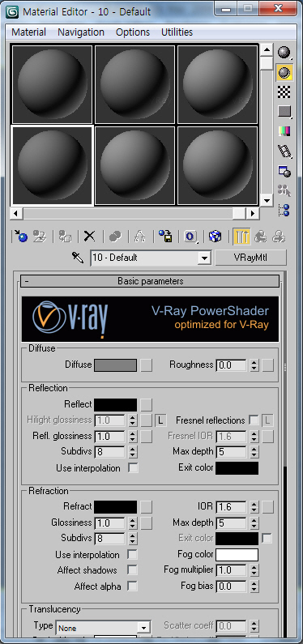Click the VRayMtl material type button
The width and height of the screenshot is (303, 644).
click(x=250, y=258)
